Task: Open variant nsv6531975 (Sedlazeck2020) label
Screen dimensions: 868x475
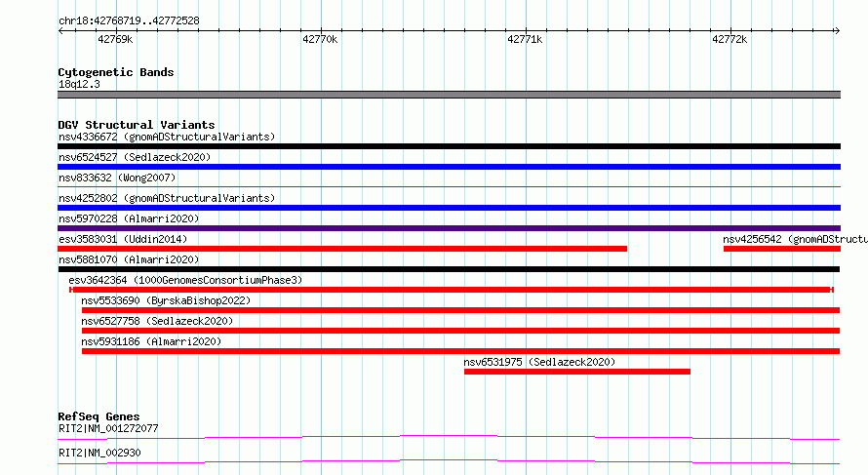Action: point(539,362)
